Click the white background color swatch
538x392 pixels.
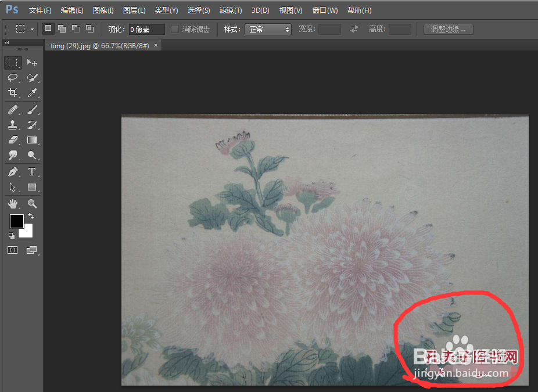tap(27, 232)
